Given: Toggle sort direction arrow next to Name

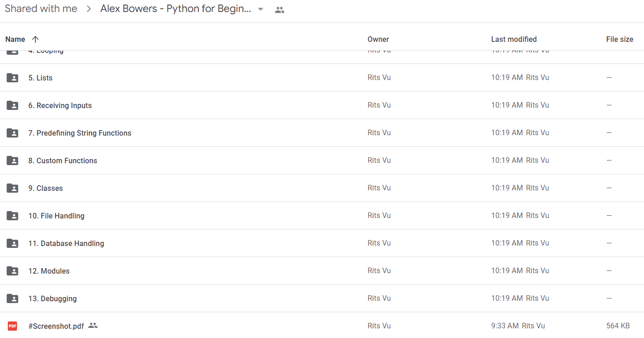Looking at the screenshot, I should pos(35,39).
